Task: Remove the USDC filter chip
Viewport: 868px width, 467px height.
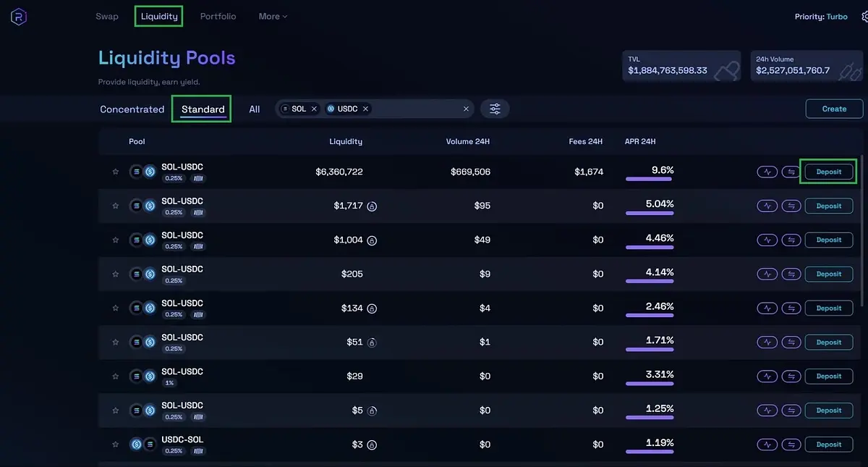Action: pos(365,109)
